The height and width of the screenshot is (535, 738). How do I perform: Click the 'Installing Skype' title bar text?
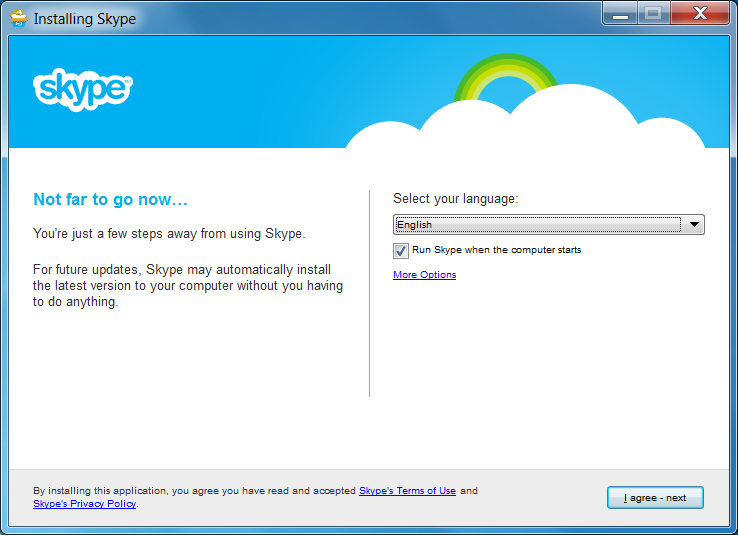tap(85, 19)
